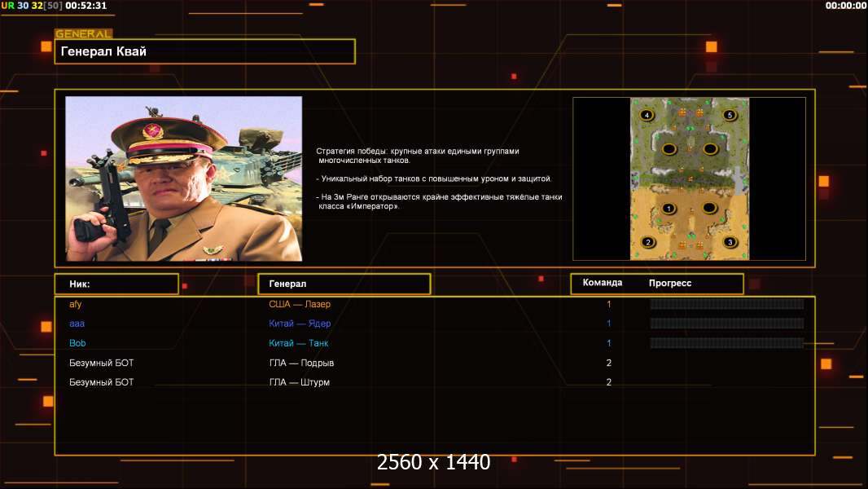
Task: Select 'Безумный БОТ' in the ГЛА — Подрыв row
Action: [101, 363]
